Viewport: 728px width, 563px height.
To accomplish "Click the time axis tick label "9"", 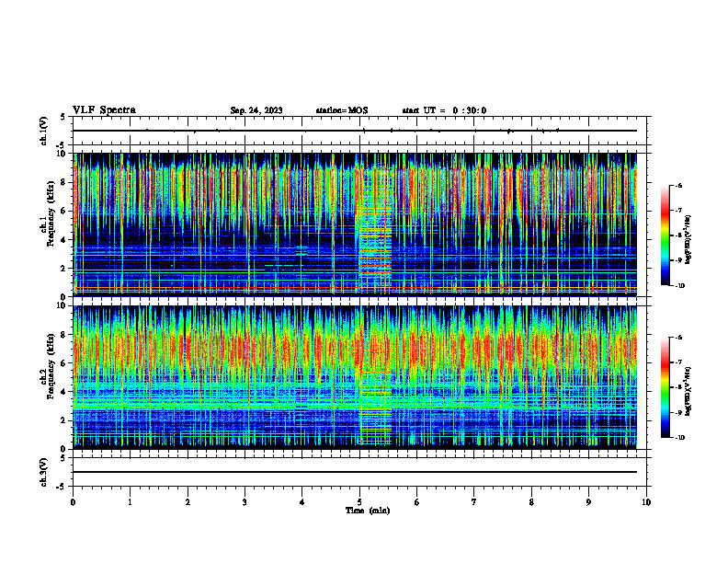I will point(588,502).
